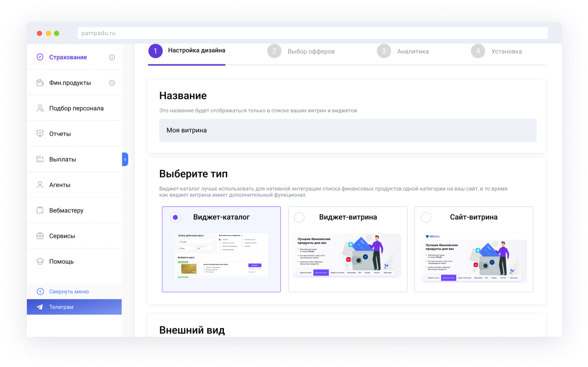This screenshot has width=588, height=367.
Task: Click the Телеграм paper plane icon
Action: (x=39, y=307)
